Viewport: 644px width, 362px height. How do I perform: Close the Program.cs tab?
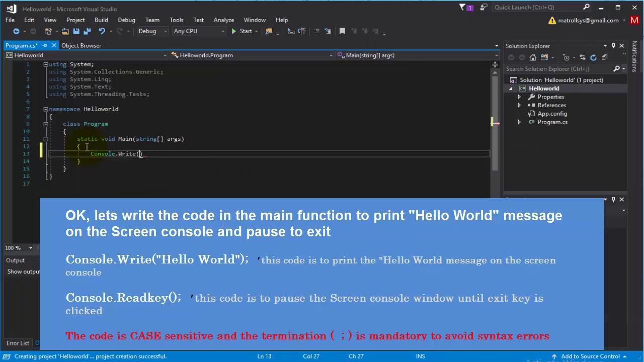coord(54,45)
